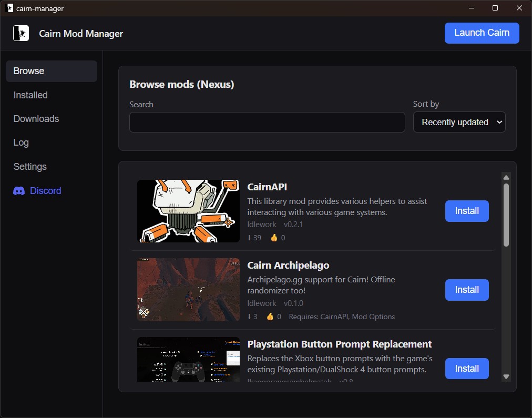Click the Archipelago.gg support description text
This screenshot has height=418, width=532.
pos(321,285)
